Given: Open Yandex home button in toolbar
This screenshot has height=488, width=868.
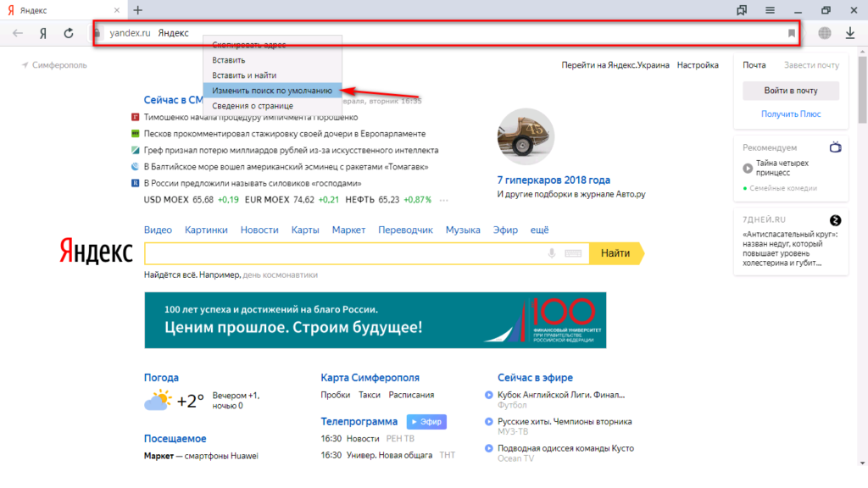Looking at the screenshot, I should (43, 33).
